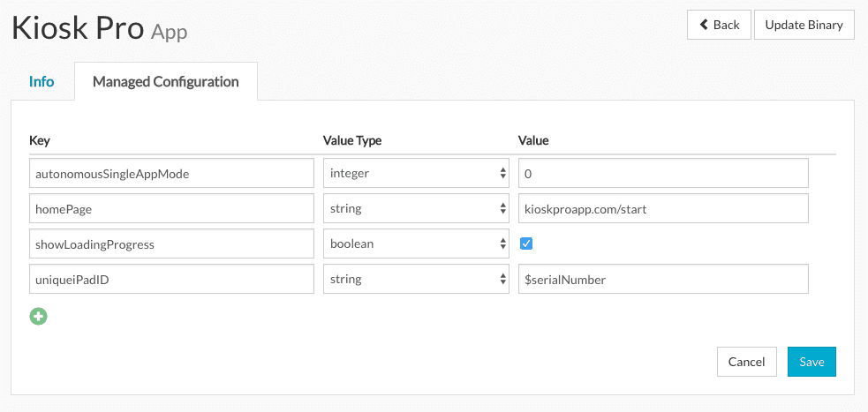Switch to the Info tab

coord(42,82)
